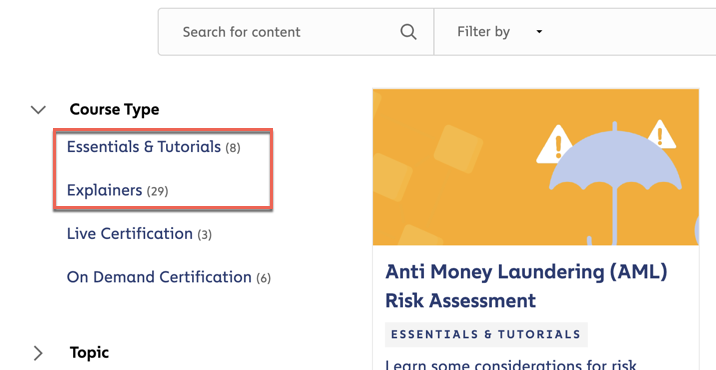Open the orange AML course banner thumbnail

coord(536,167)
